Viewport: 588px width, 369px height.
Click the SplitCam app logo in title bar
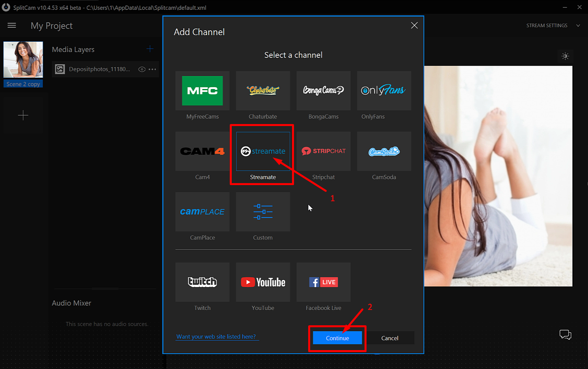[6, 7]
